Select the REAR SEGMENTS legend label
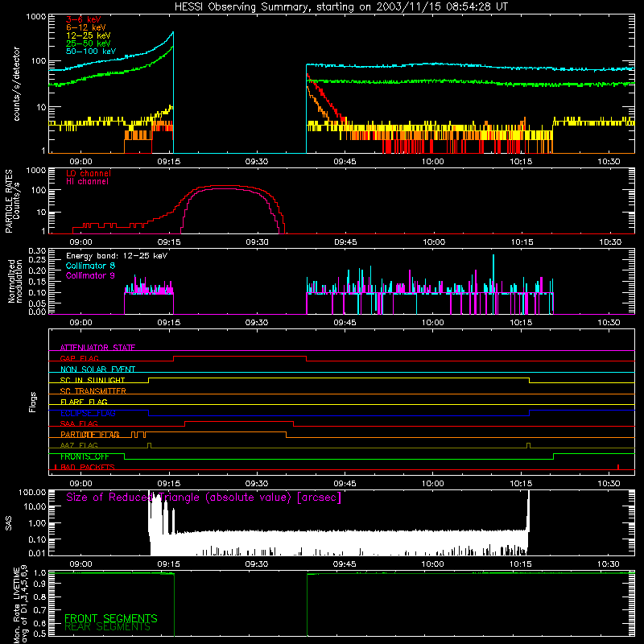 (x=107, y=627)
